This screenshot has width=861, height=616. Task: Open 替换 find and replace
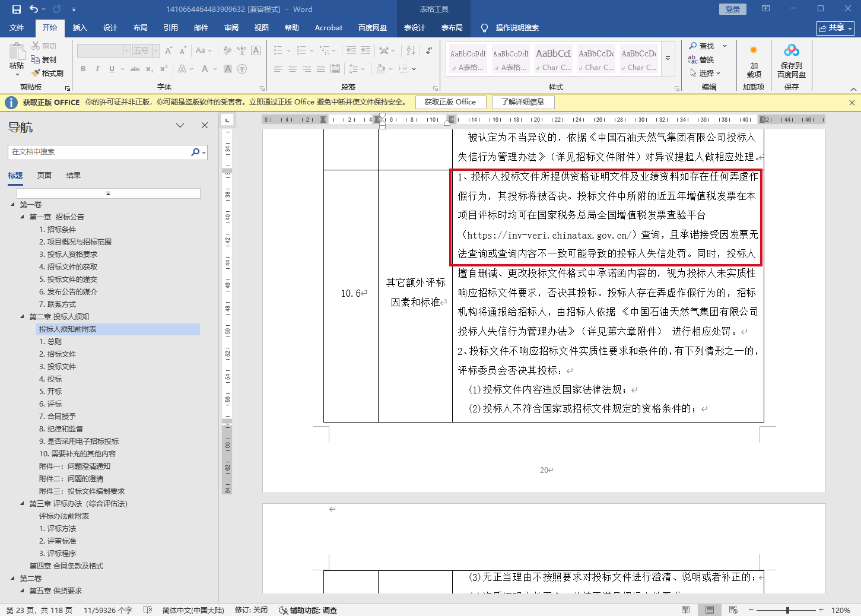(701, 59)
